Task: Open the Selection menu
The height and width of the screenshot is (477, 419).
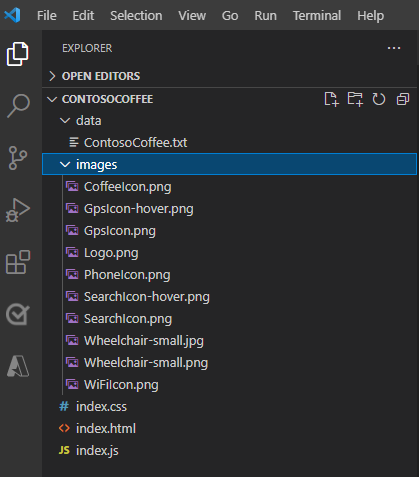Action: point(136,15)
